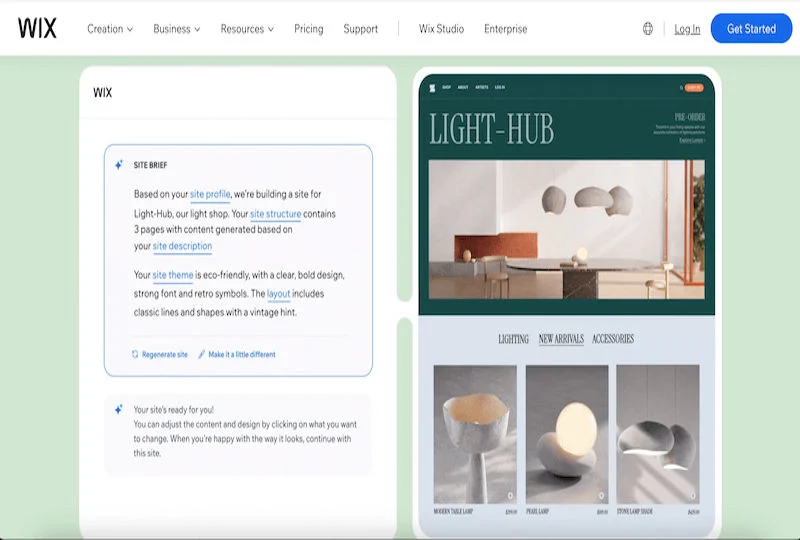Expand the Resources dropdown menu
Viewport: 800px width, 540px height.
pos(247,29)
